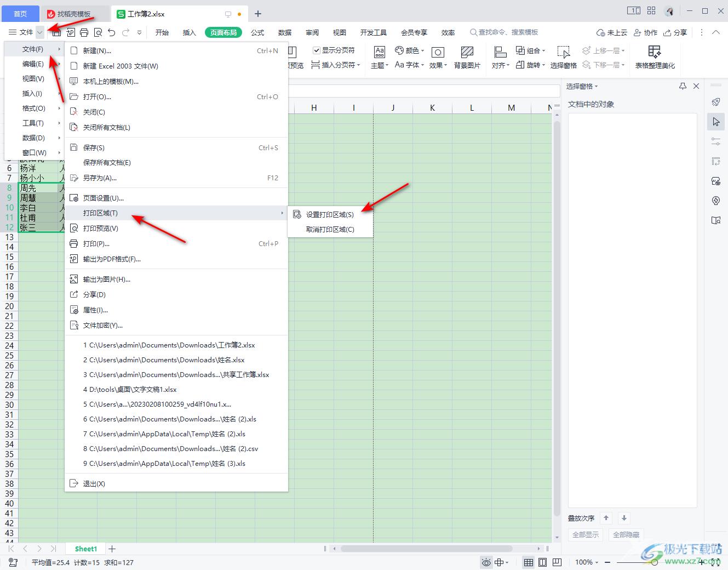Click the 分享 share icon in the title toolbar

(675, 33)
